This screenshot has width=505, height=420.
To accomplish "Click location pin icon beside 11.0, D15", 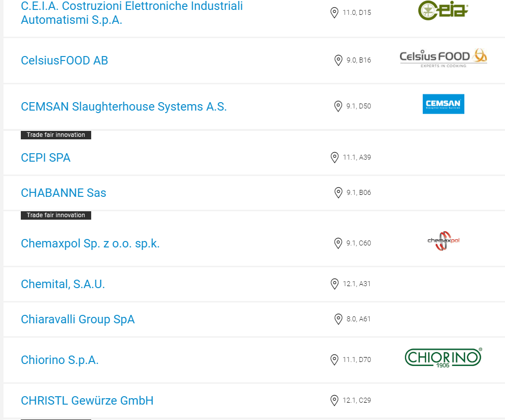I will coord(335,12).
